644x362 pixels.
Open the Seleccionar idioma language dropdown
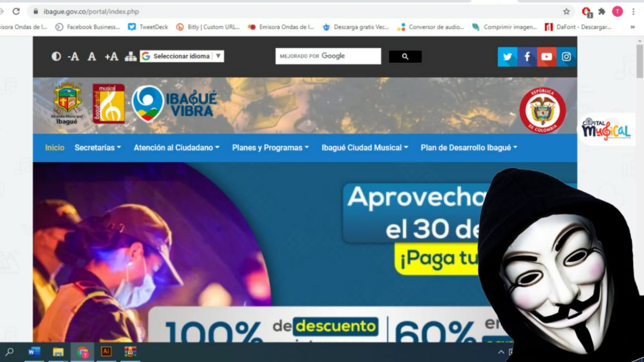coord(182,56)
